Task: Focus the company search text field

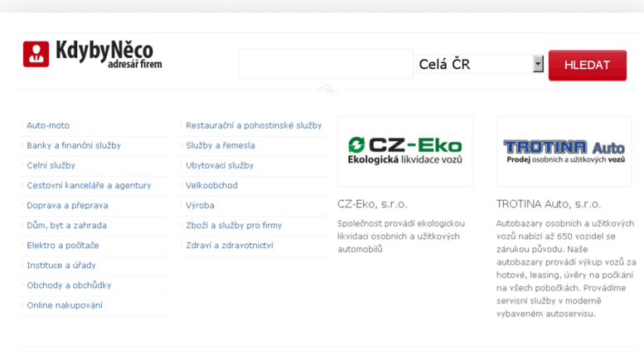Action: pyautogui.click(x=326, y=64)
